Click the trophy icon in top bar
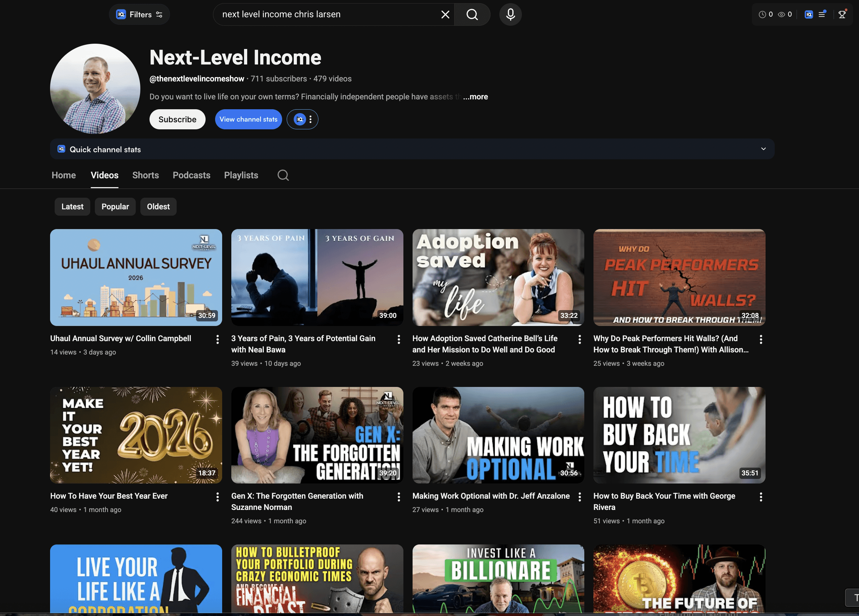This screenshot has width=859, height=616. pyautogui.click(x=842, y=14)
